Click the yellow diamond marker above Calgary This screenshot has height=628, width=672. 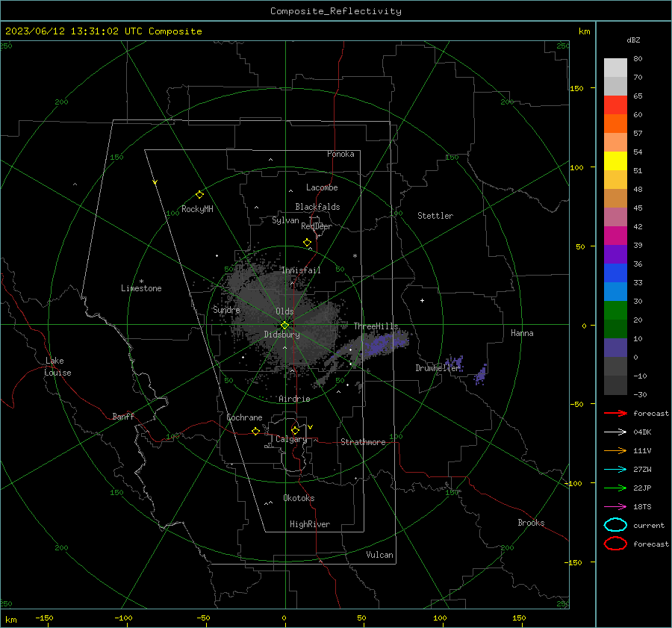(x=295, y=430)
